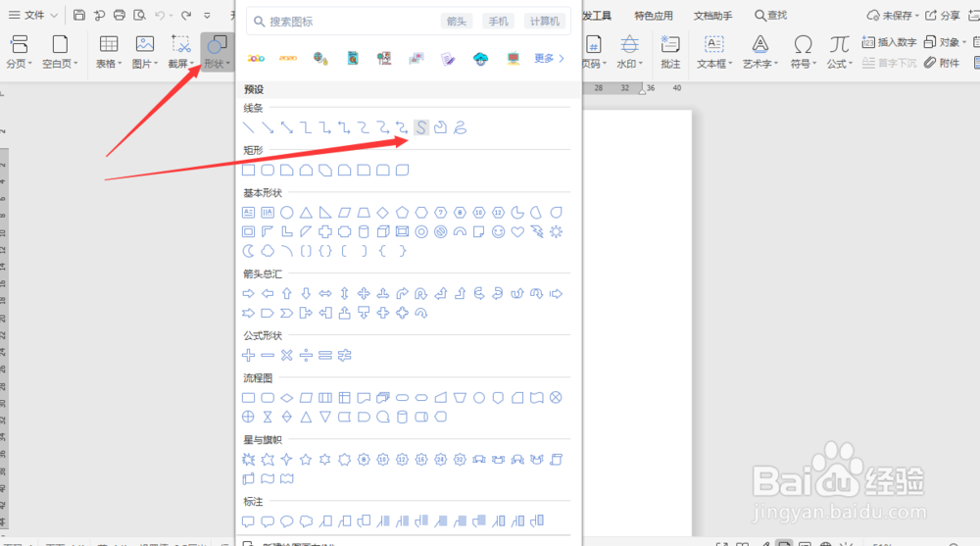Select the S-shaped curve line tool
This screenshot has height=546, width=980.
point(421,127)
